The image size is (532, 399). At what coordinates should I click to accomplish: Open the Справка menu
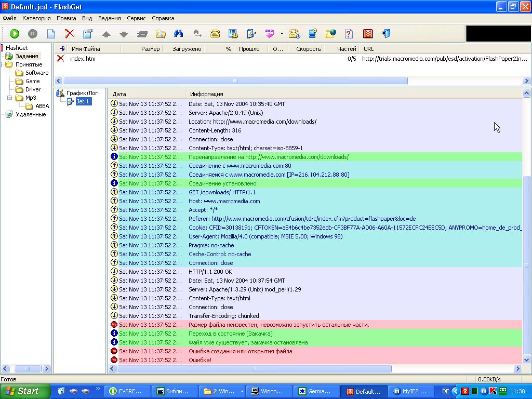click(x=163, y=18)
